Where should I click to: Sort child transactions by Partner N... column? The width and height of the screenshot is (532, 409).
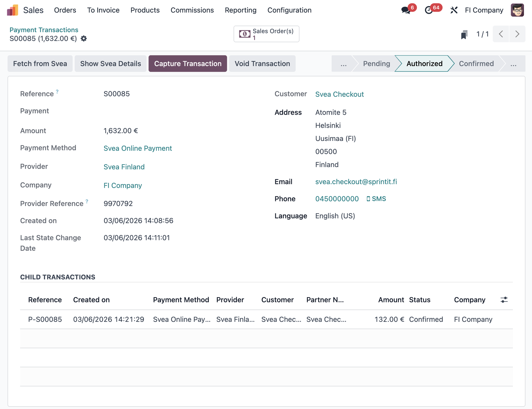[x=325, y=300]
